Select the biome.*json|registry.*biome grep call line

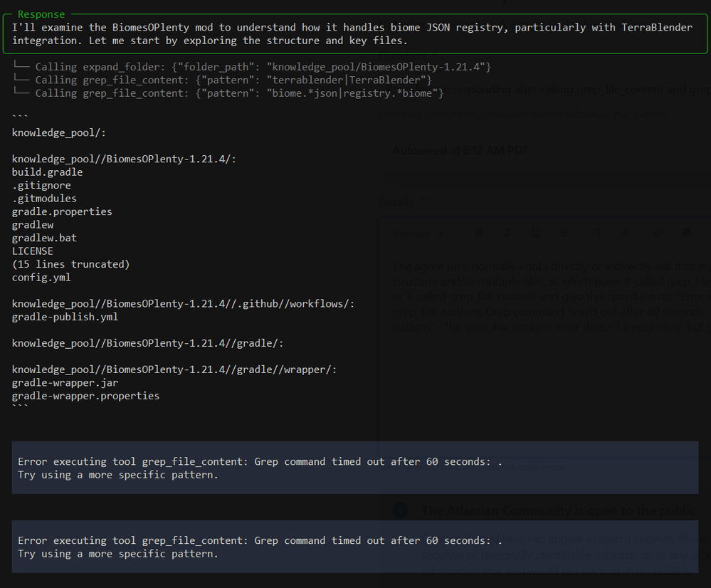[x=228, y=93]
